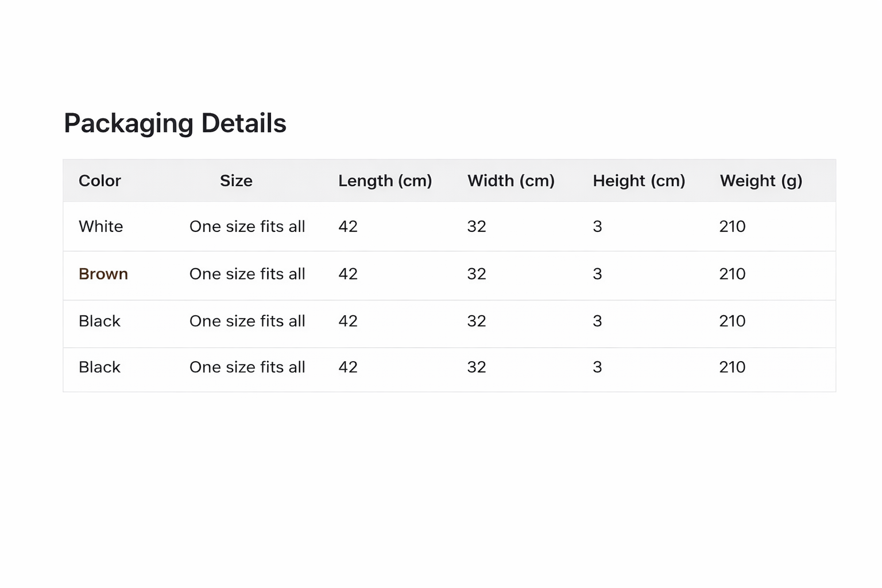882x588 pixels.
Task: Click the Length (cm) column header
Action: pyautogui.click(x=385, y=181)
